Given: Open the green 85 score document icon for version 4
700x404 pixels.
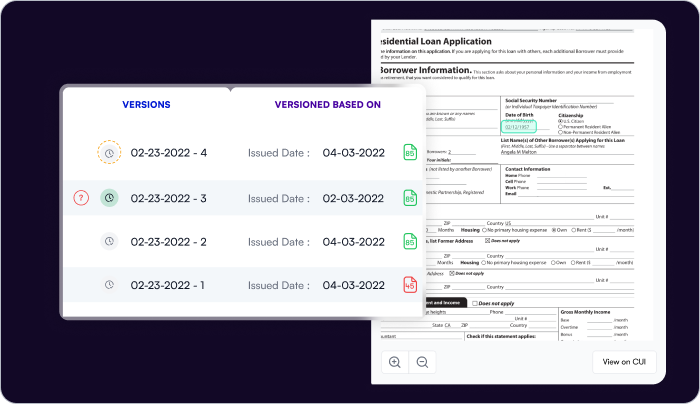Looking at the screenshot, I should click(410, 152).
